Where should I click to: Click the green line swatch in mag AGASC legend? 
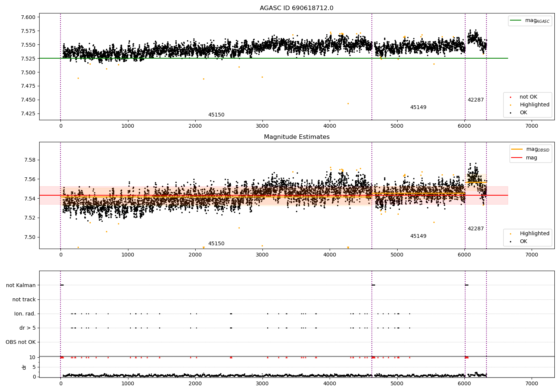(516, 21)
